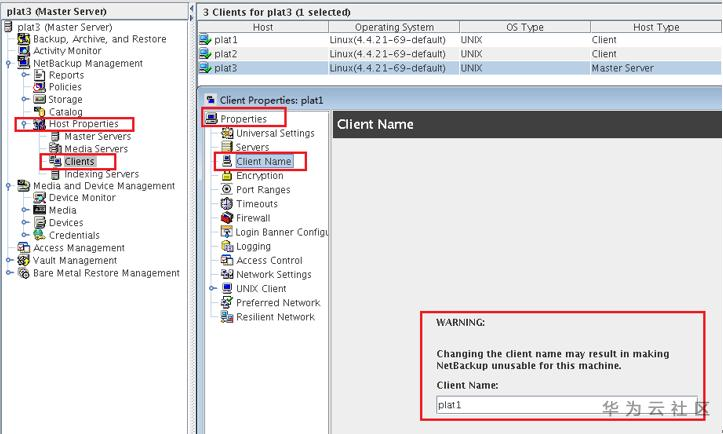Click the Resilient Network icon
The width and height of the screenshot is (723, 434).
(x=226, y=316)
